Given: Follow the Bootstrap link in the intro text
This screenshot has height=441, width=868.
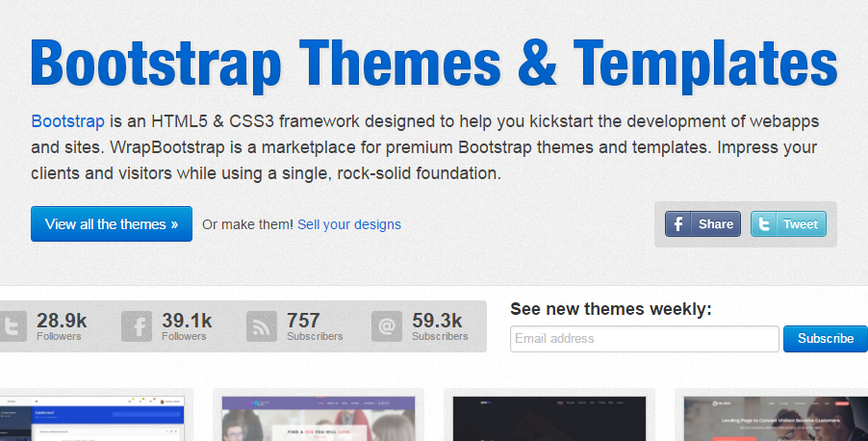Looking at the screenshot, I should pyautogui.click(x=67, y=121).
